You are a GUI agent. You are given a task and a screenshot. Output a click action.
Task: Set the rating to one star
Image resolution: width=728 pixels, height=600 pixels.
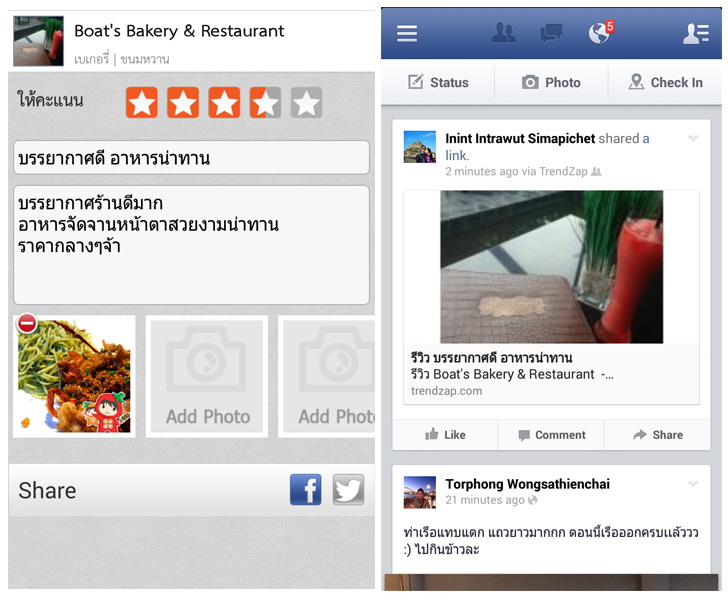142,103
